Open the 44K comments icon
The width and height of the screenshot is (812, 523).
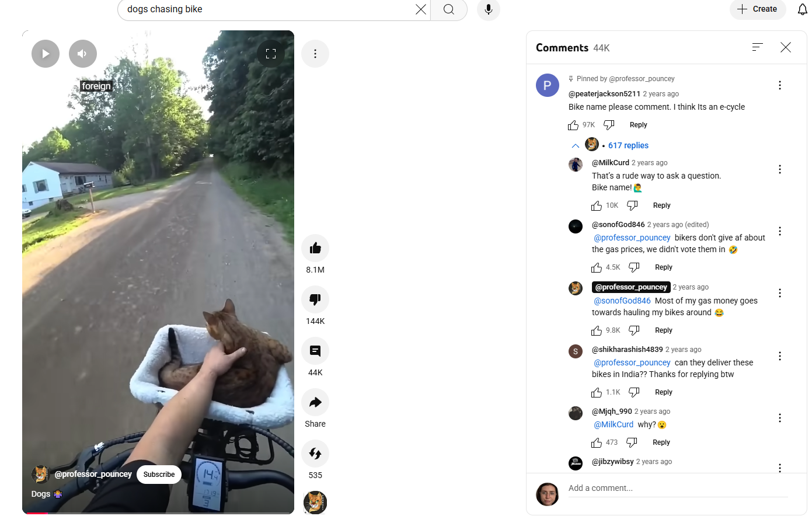coord(315,351)
